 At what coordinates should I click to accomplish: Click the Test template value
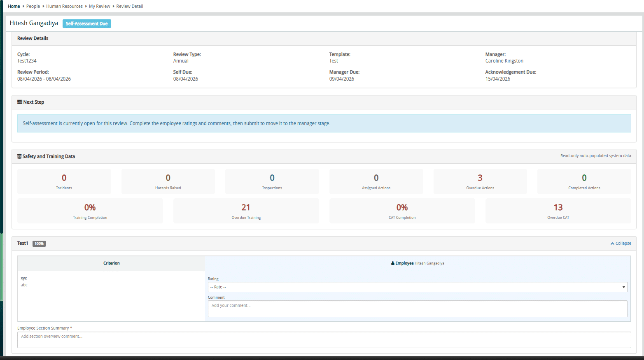click(x=334, y=61)
